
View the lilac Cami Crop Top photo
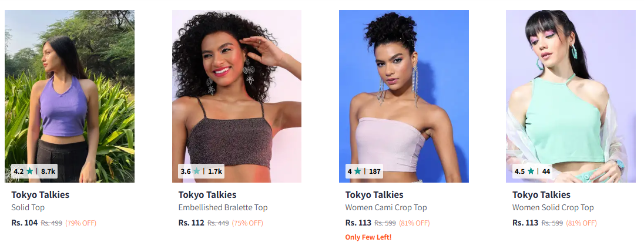404,96
